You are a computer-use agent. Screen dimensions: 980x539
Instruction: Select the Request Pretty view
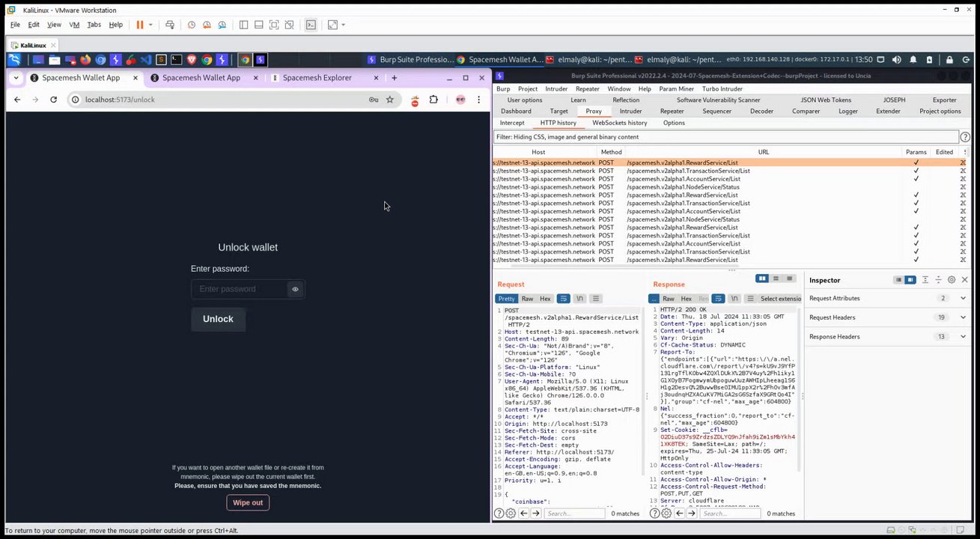(x=506, y=299)
